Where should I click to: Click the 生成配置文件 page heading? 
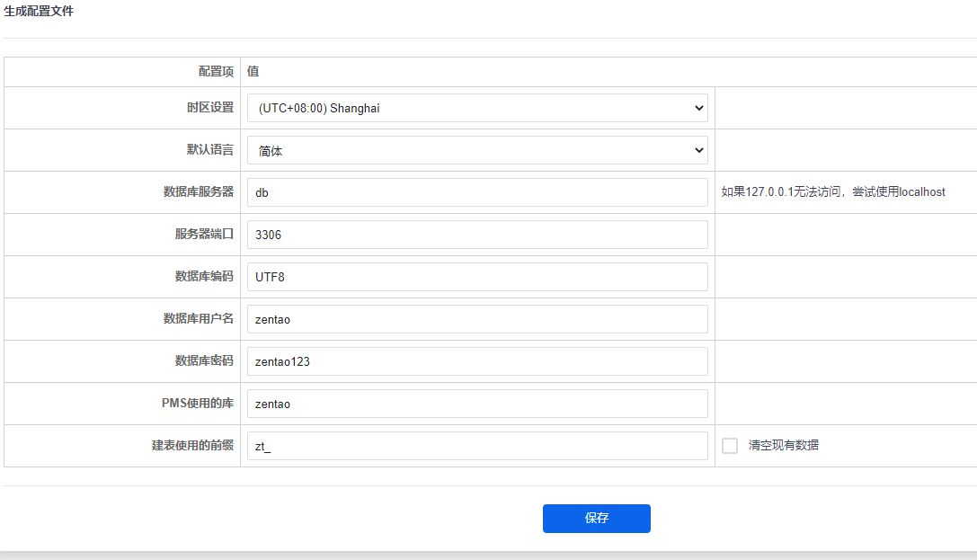39,11
